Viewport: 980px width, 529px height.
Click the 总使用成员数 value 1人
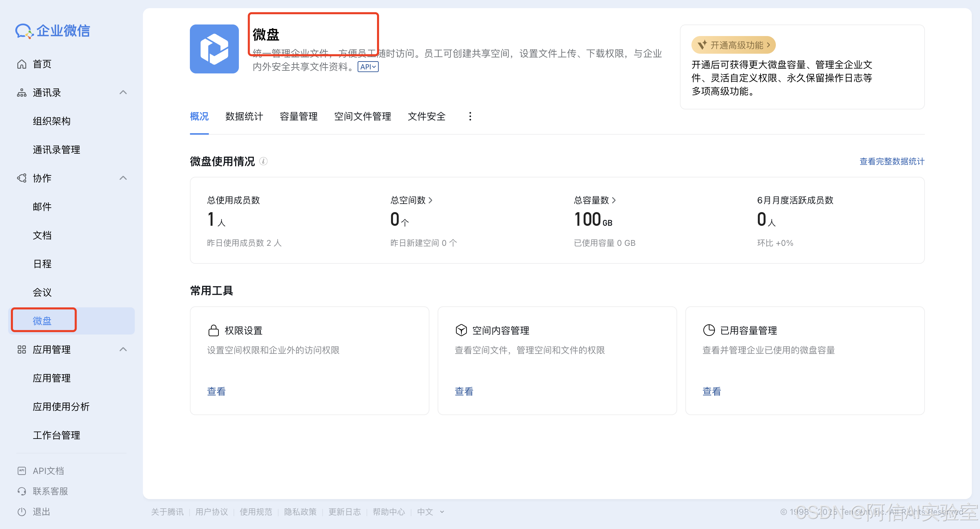click(x=216, y=220)
